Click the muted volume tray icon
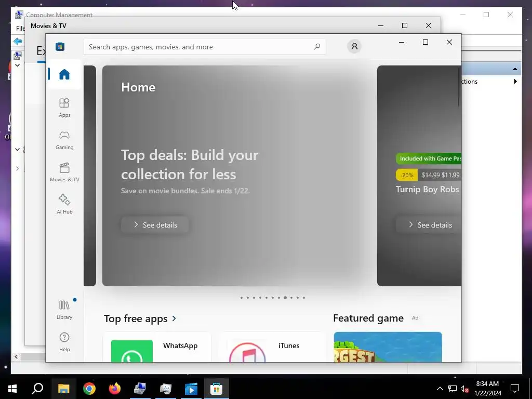Image resolution: width=532 pixels, height=399 pixels. tap(465, 389)
